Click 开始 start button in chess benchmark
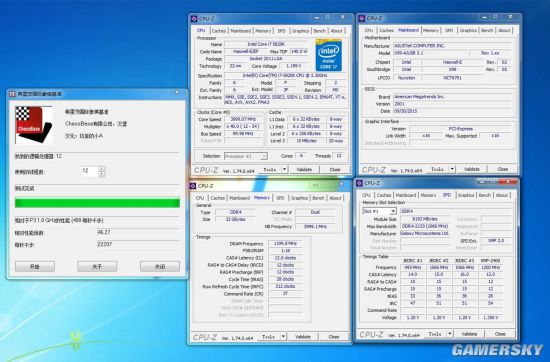 coord(35,267)
